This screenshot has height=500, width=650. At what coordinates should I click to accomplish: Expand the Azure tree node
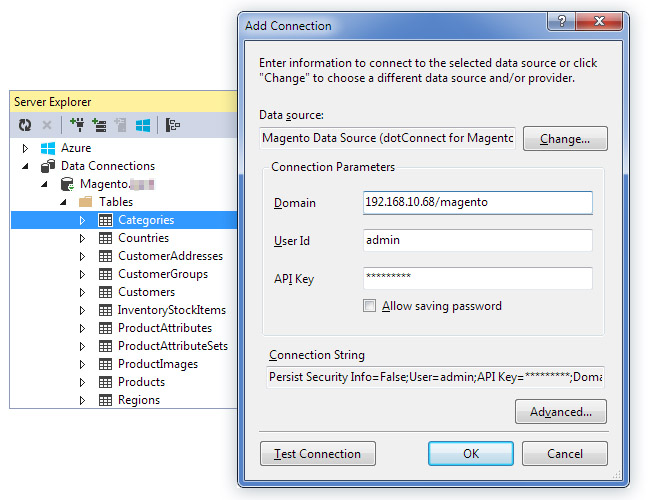point(26,148)
